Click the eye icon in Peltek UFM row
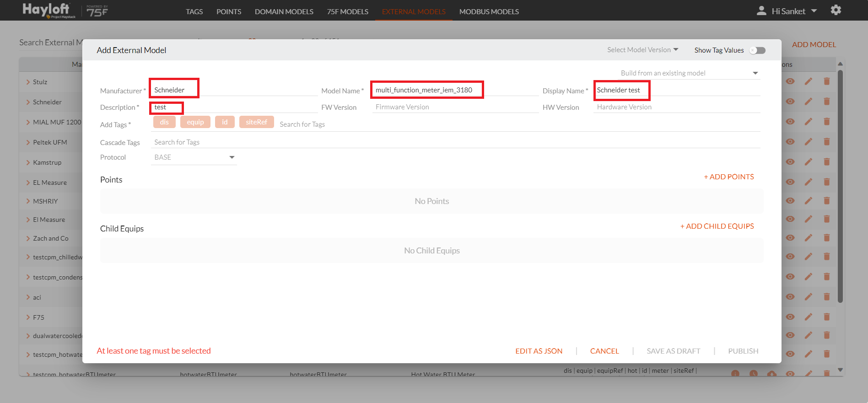Viewport: 868px width, 403px height. (790, 142)
